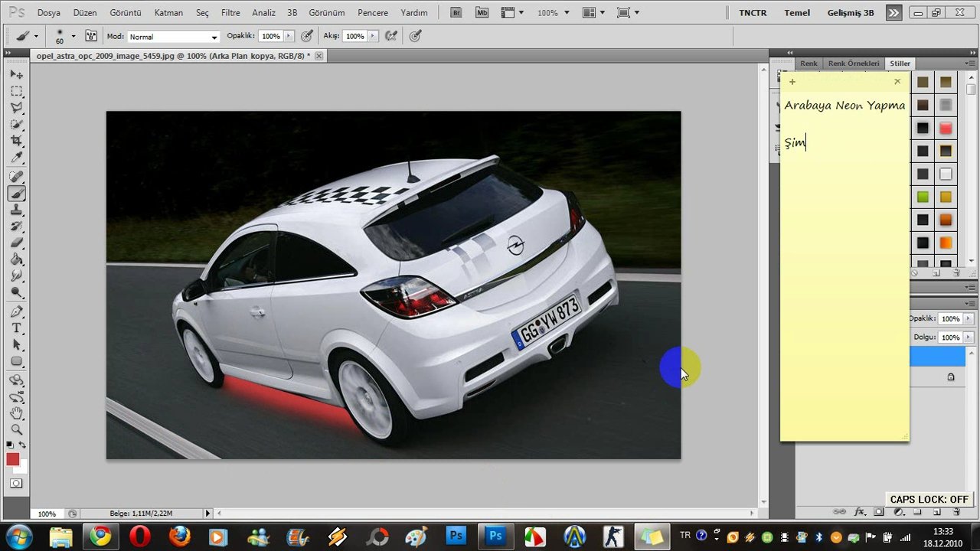Launch Adobe Bridge from application bar
Image resolution: width=980 pixels, height=551 pixels.
tap(456, 13)
